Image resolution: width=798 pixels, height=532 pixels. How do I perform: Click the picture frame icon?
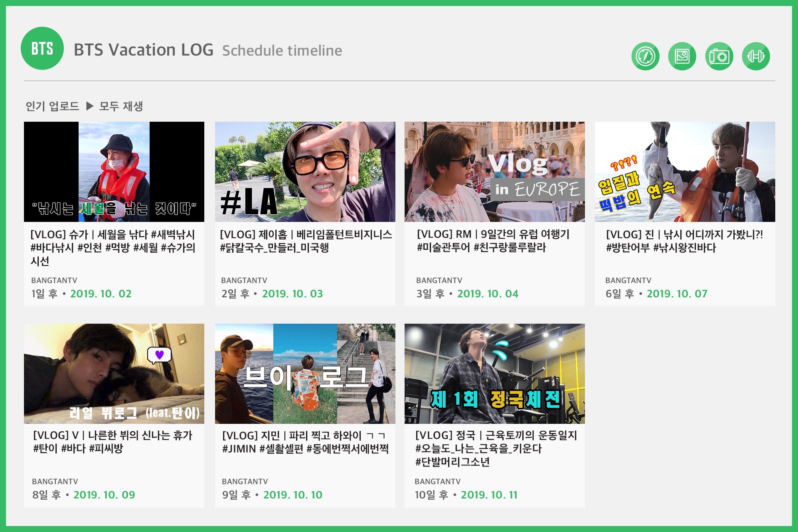[682, 56]
